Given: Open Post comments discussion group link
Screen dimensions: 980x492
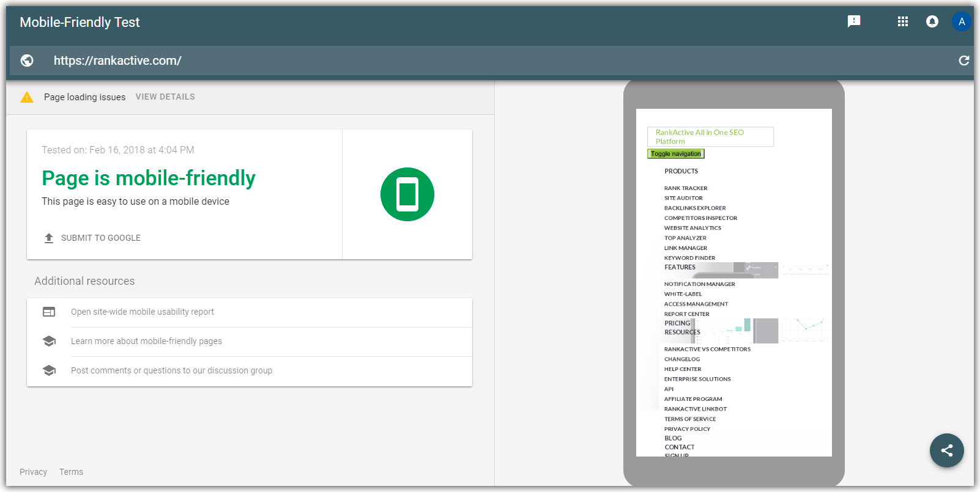Looking at the screenshot, I should 171,370.
